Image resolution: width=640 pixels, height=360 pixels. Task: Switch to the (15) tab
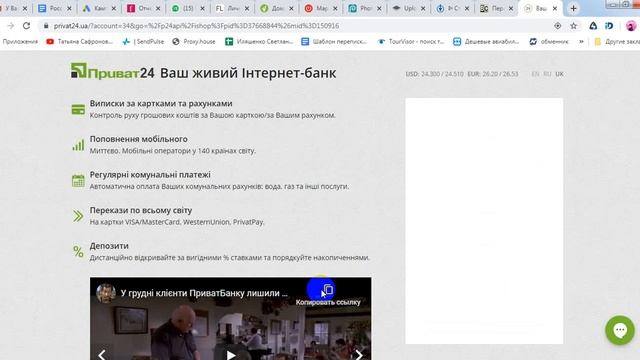[x=188, y=8]
